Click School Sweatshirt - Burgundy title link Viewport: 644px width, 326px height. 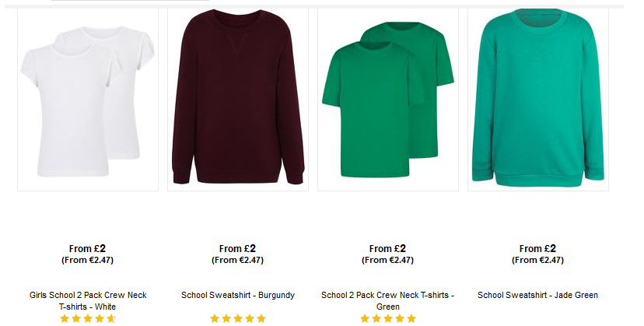coord(238,295)
